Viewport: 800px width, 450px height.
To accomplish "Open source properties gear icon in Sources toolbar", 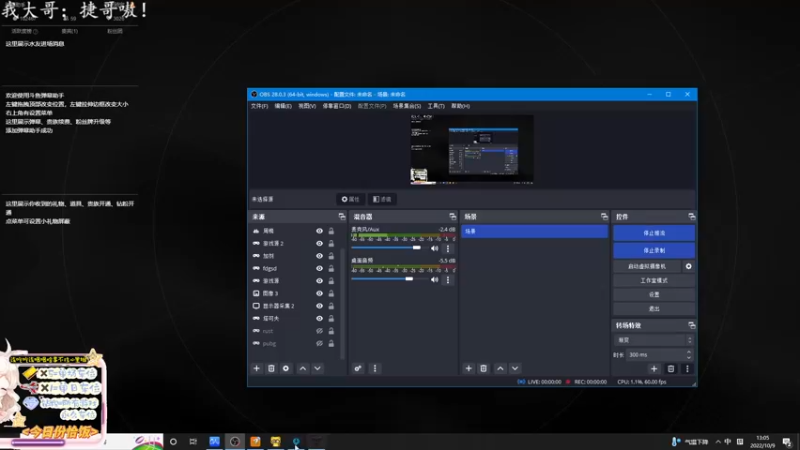I will point(286,368).
